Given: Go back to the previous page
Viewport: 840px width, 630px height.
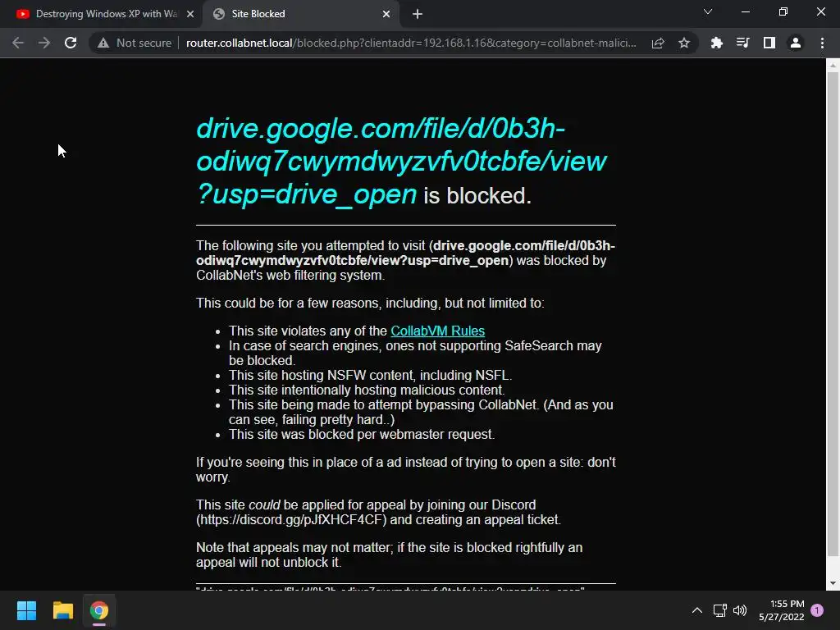Looking at the screenshot, I should coord(18,43).
